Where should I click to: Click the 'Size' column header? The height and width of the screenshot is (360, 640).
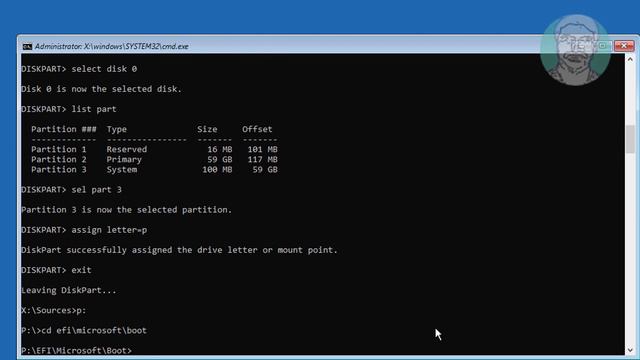207,129
